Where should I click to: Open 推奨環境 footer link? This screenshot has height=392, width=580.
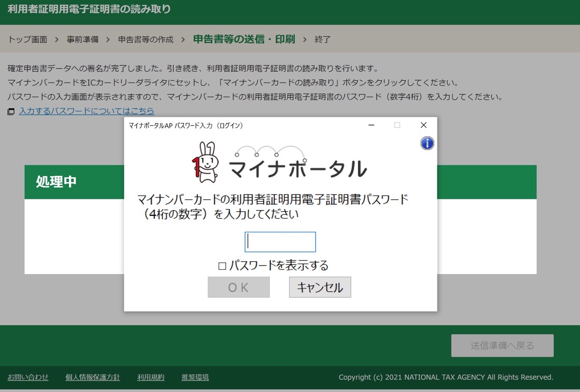coord(195,377)
